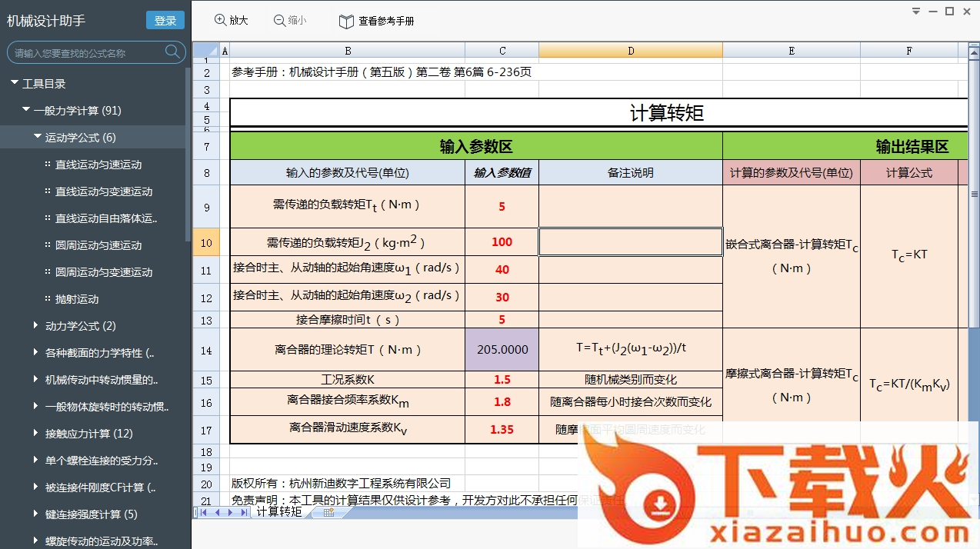
Task: Open the title bar dropdown menu arrow
Action: [x=915, y=12]
